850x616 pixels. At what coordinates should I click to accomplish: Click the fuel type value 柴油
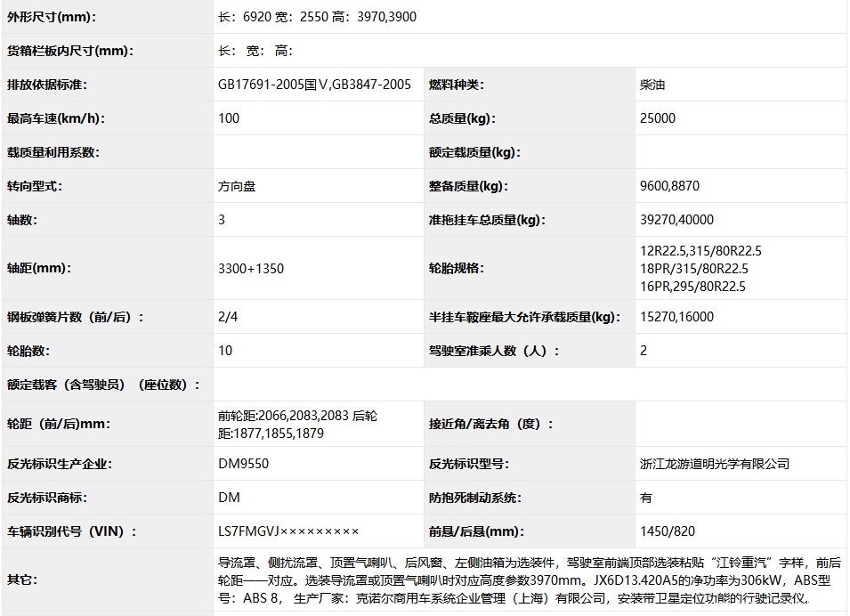652,85
